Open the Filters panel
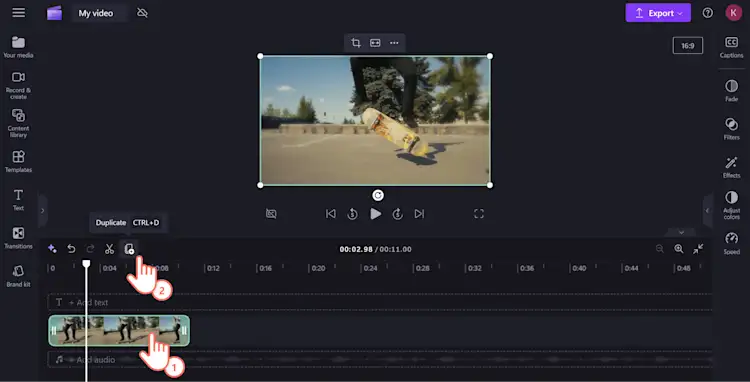This screenshot has height=382, width=750. point(731,129)
